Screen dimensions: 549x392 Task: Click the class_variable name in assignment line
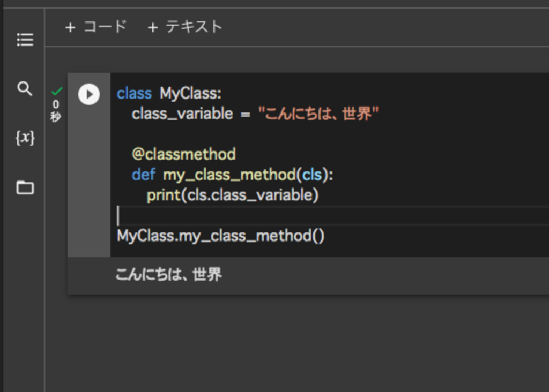tap(182, 114)
